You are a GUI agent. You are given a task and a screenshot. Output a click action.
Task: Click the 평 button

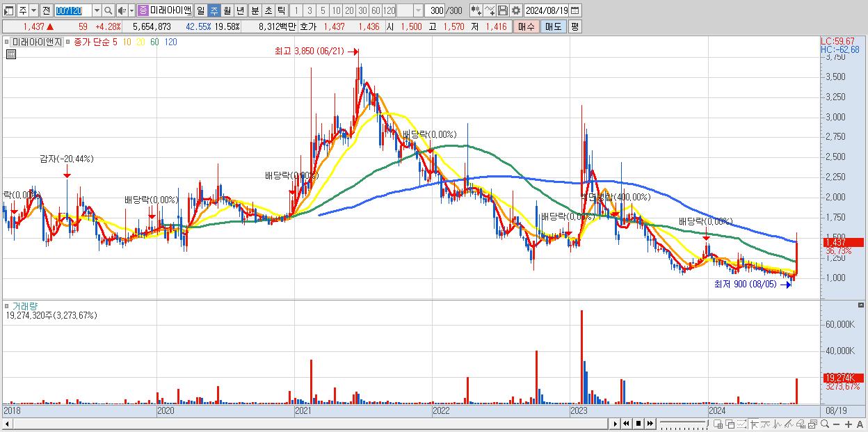[574, 26]
